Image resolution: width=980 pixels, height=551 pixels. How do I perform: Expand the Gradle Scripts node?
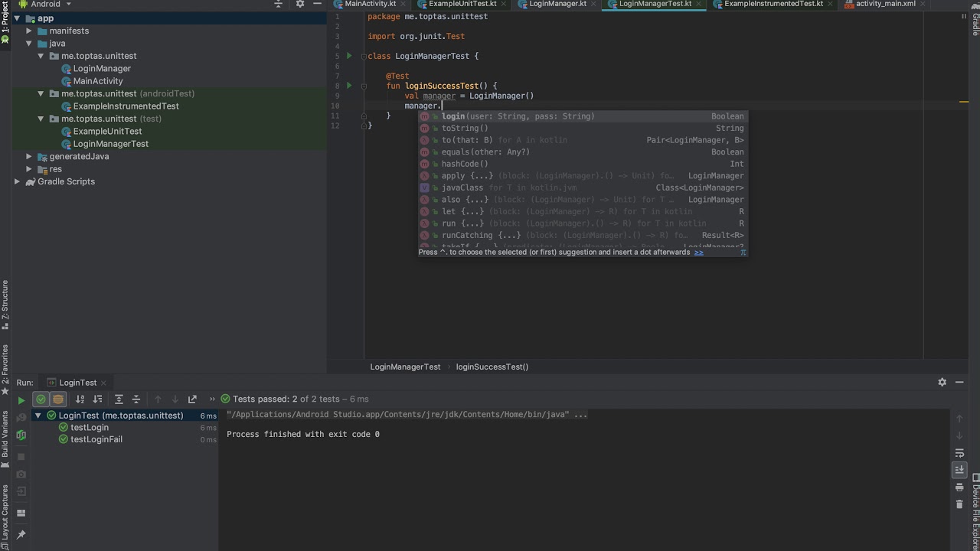point(17,181)
